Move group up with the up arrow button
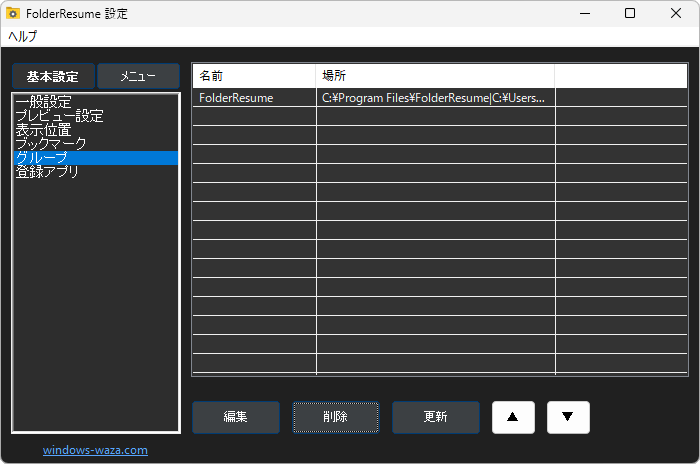 click(513, 417)
